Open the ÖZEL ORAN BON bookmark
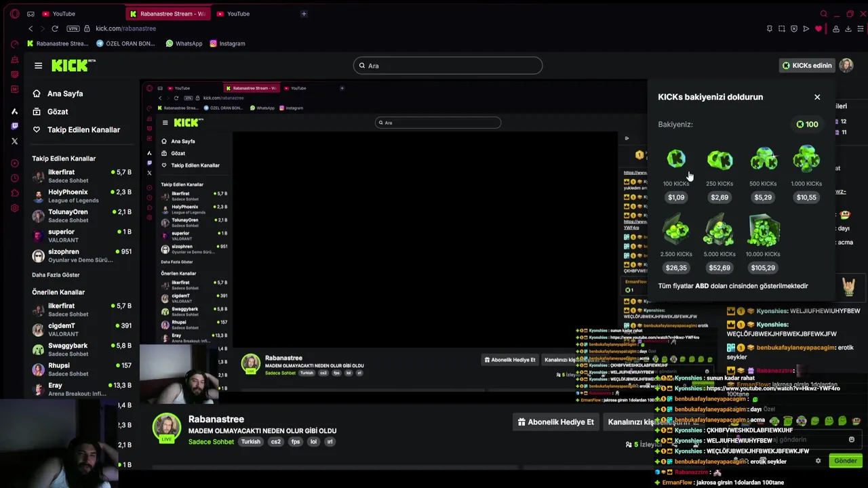Screen dimensions: 868x488 coord(126,43)
